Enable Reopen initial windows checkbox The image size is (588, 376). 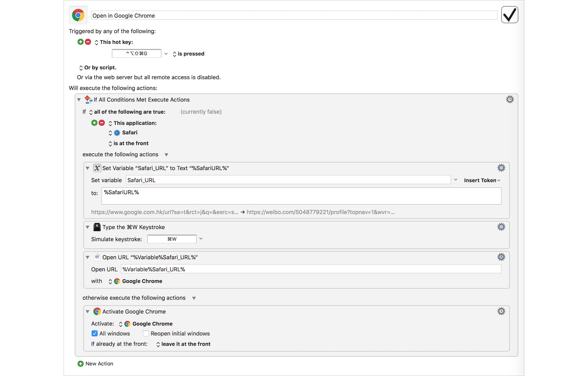coord(146,333)
